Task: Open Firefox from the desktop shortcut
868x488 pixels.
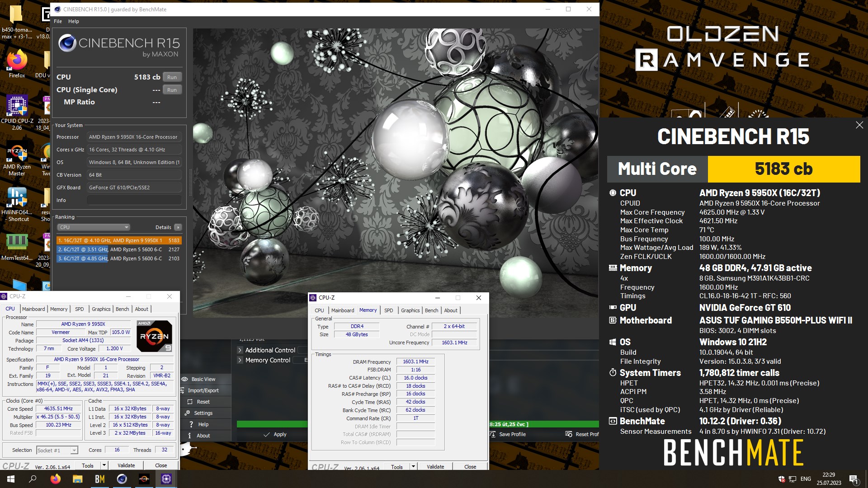Action: tap(17, 63)
